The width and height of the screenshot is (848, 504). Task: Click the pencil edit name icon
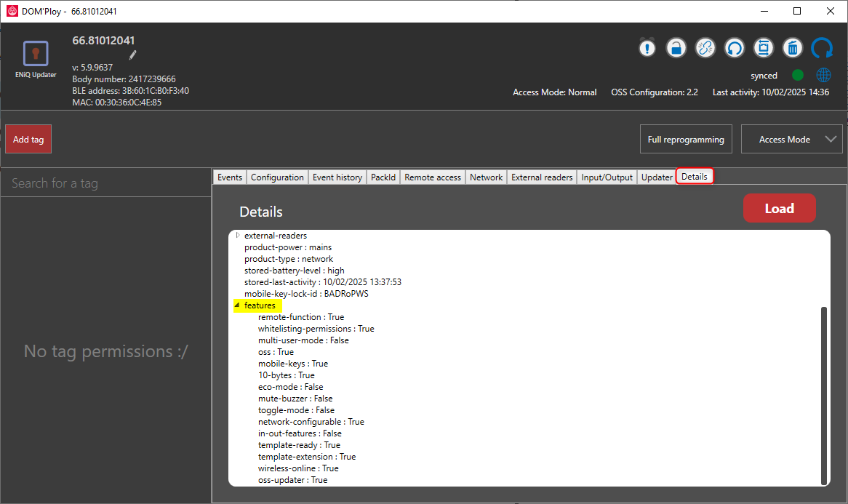[132, 55]
